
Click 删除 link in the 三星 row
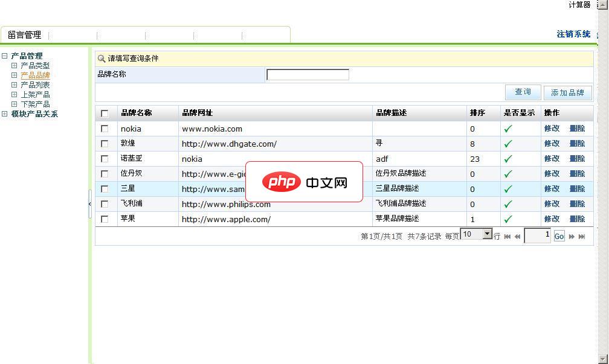click(577, 189)
